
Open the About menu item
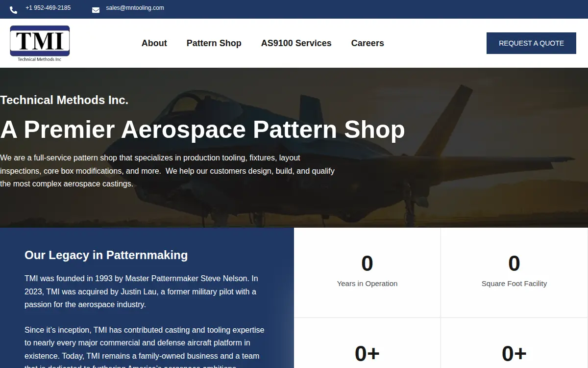click(154, 43)
